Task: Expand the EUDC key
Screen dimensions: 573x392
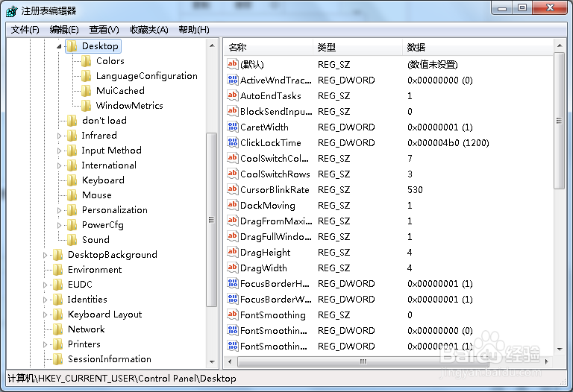Action: (45, 285)
